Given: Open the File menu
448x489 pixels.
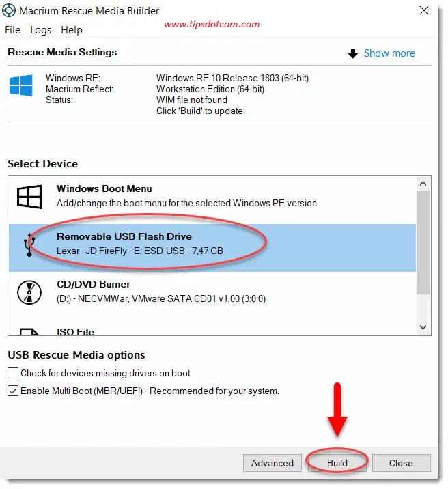Looking at the screenshot, I should click(13, 30).
